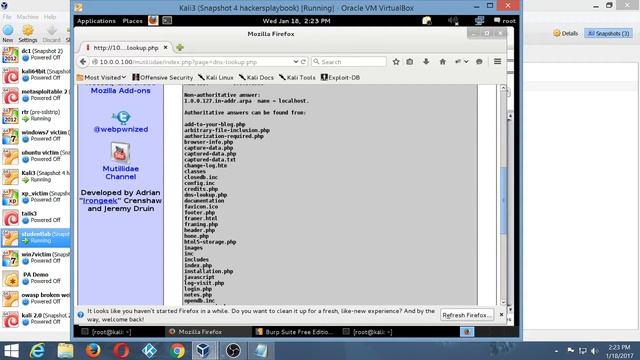Open the URL bar history dropdown arrow
The height and width of the screenshot is (360, 640).
[296, 62]
